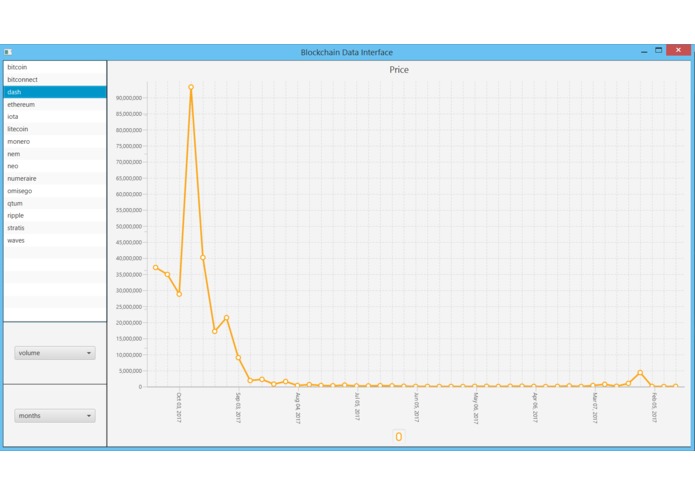The width and height of the screenshot is (695, 494).
Task: Select ripple in the list
Action: tap(55, 215)
